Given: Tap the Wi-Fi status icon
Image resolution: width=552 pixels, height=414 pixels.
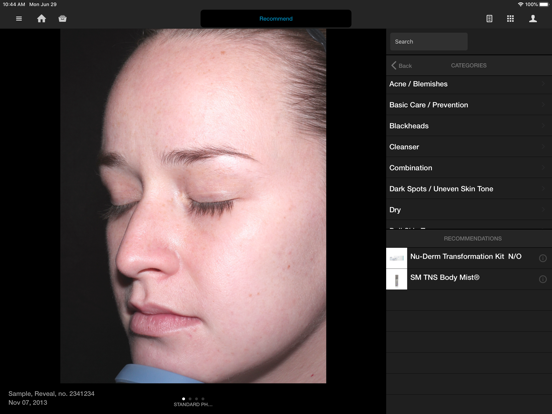Looking at the screenshot, I should click(x=520, y=5).
